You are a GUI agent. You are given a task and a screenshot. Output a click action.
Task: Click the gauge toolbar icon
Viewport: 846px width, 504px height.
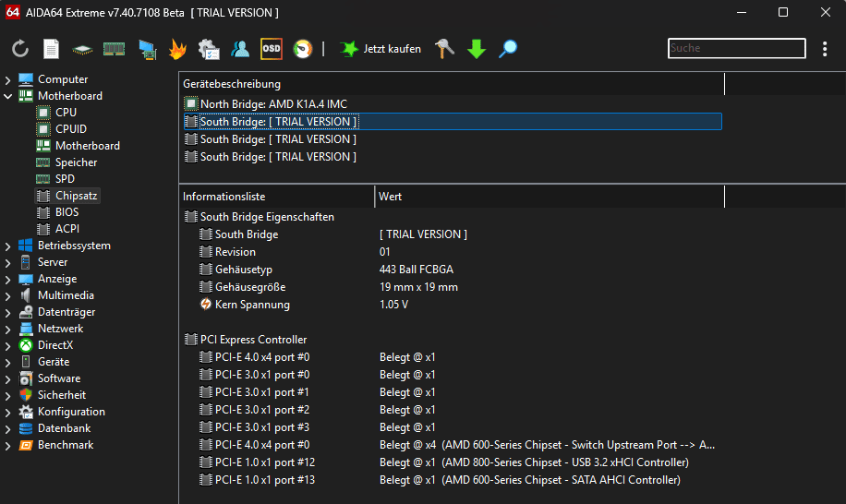tap(303, 49)
